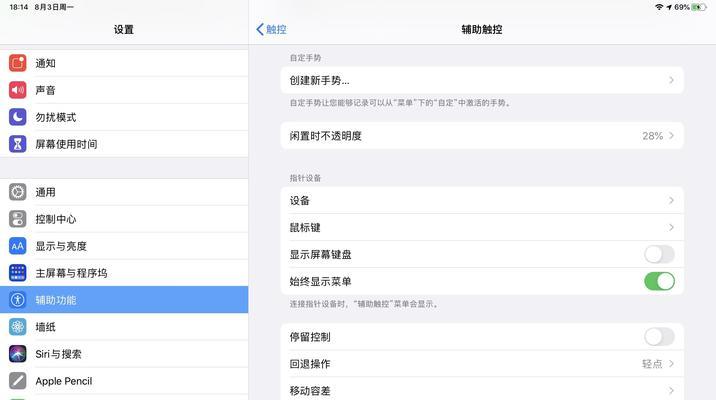Image resolution: width=716 pixels, height=400 pixels.
Task: Tap 闲置时不透明度 row label
Action: click(x=326, y=136)
